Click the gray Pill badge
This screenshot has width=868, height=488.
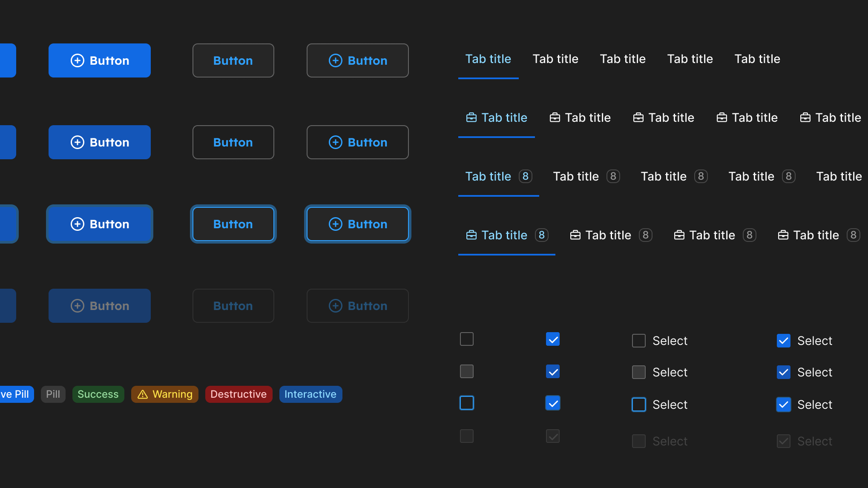(x=53, y=394)
